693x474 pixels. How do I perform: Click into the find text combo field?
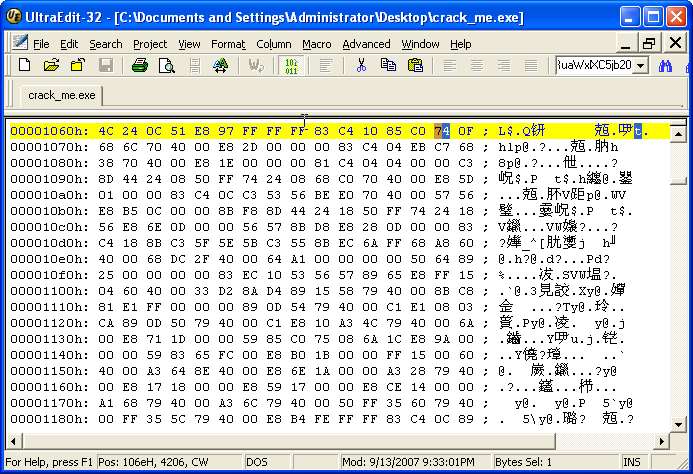point(594,65)
